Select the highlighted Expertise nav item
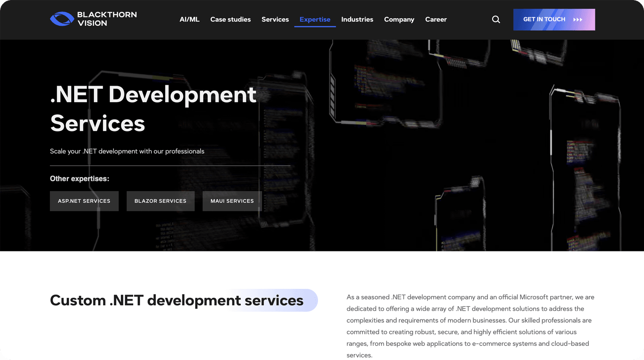Viewport: 644px width, 360px height. [315, 19]
